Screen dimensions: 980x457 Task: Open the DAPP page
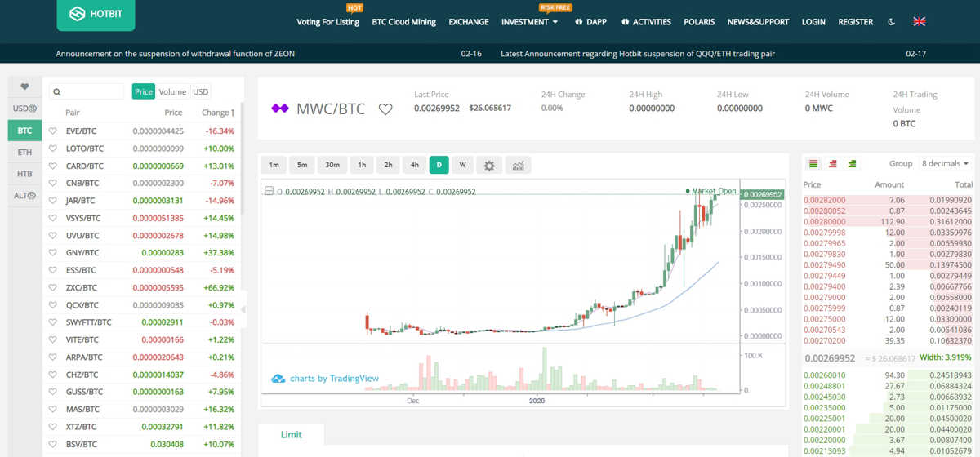590,22
